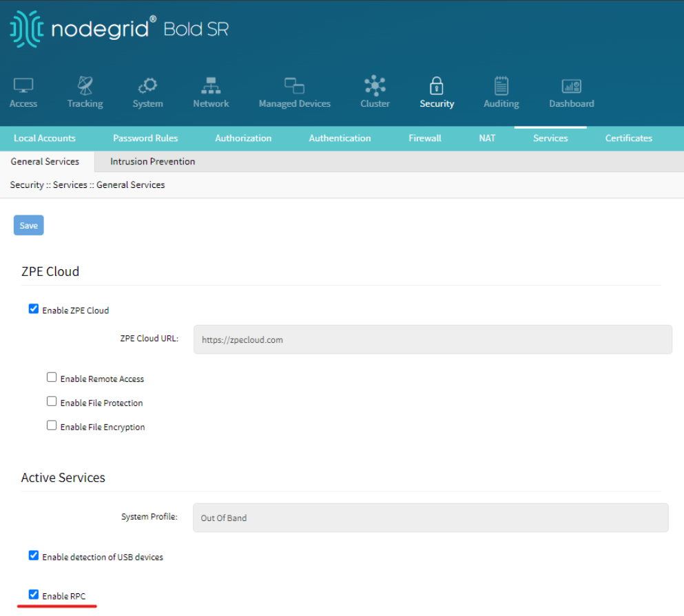
Task: Select the General Services sub-tab
Action: click(x=45, y=161)
